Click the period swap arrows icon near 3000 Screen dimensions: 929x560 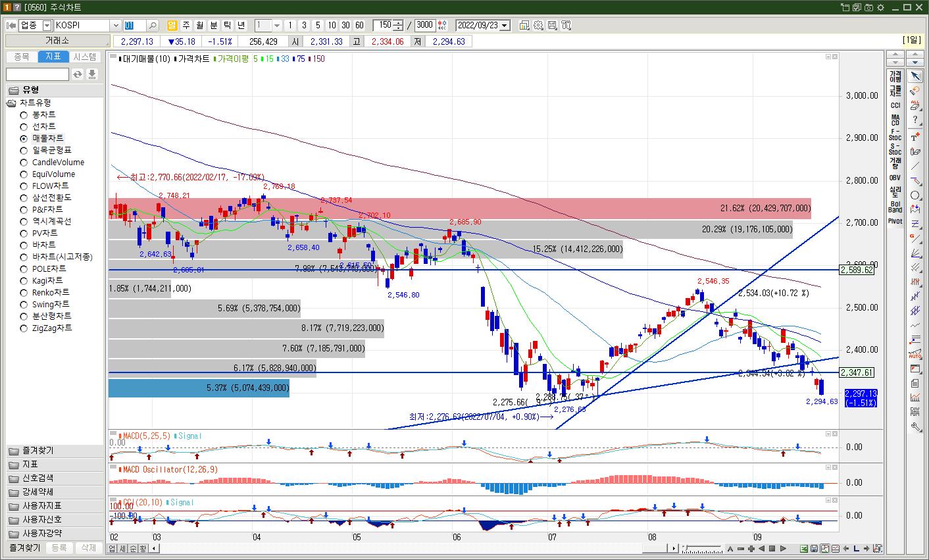(441, 25)
